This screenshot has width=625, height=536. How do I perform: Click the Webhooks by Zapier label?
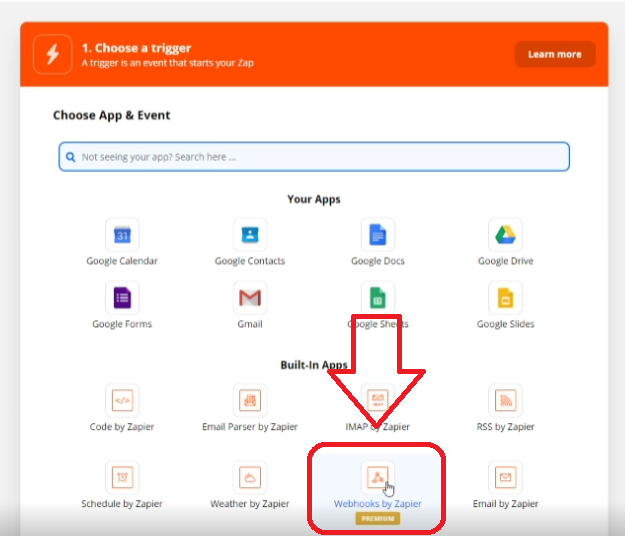(x=377, y=504)
